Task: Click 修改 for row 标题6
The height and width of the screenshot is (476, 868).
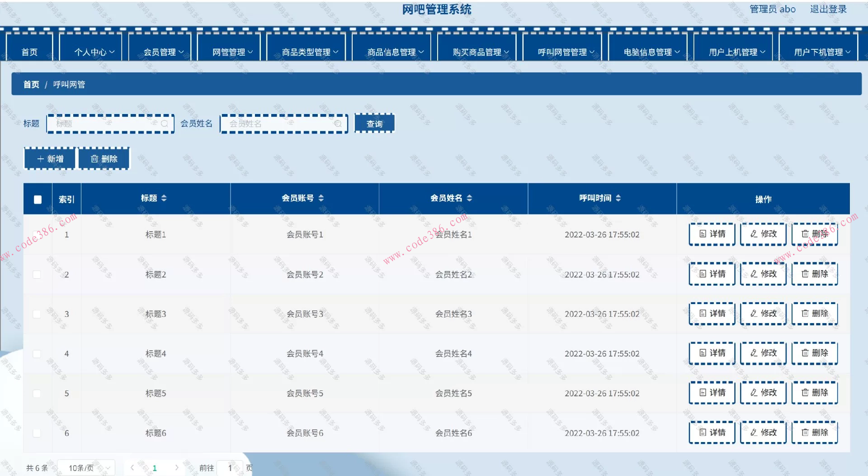Action: [763, 433]
